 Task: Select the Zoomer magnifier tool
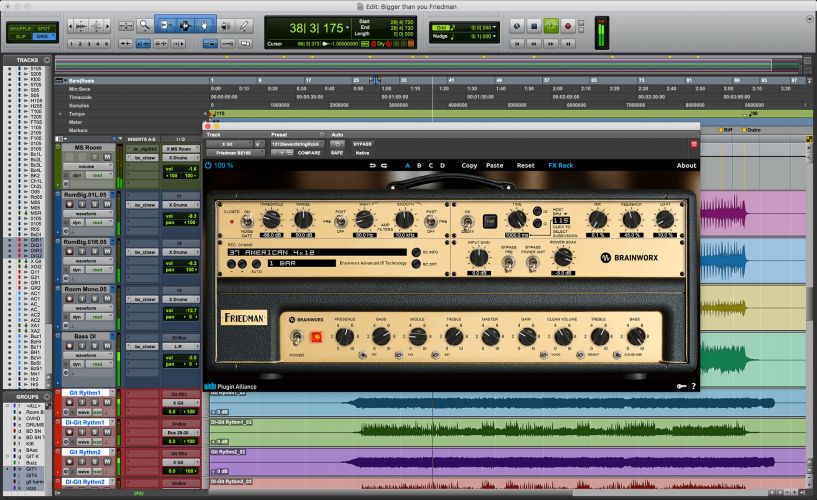point(144,25)
